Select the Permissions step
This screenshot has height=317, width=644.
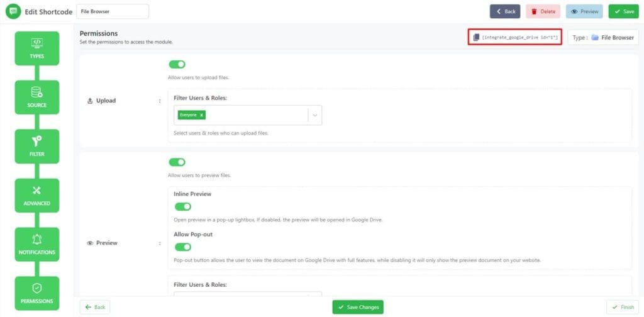(37, 293)
